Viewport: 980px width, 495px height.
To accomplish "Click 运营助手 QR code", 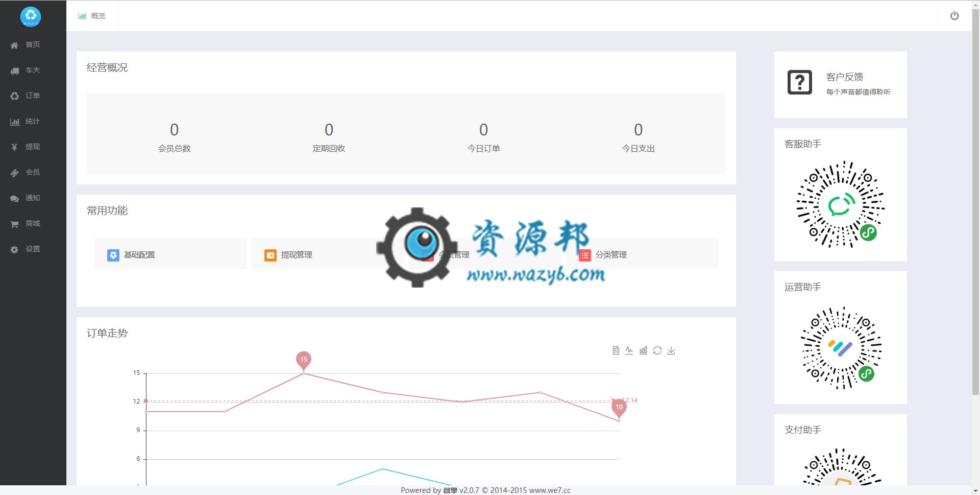I will [840, 348].
